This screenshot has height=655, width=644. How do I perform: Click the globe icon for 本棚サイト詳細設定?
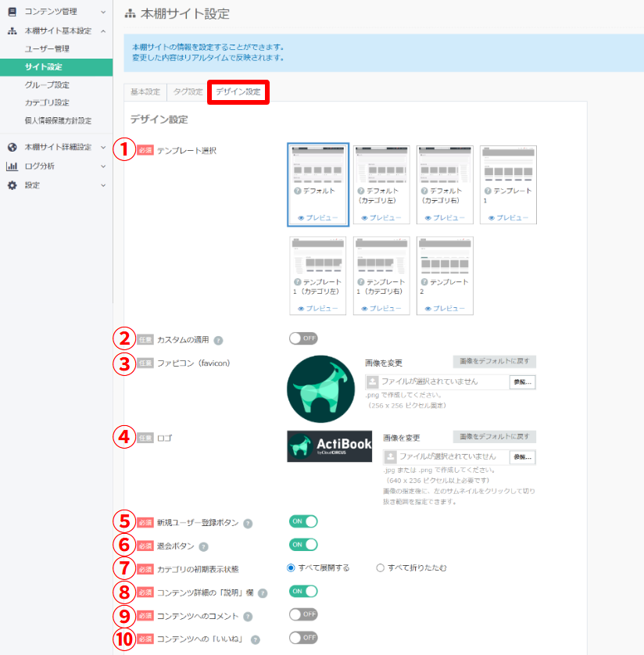[x=12, y=147]
